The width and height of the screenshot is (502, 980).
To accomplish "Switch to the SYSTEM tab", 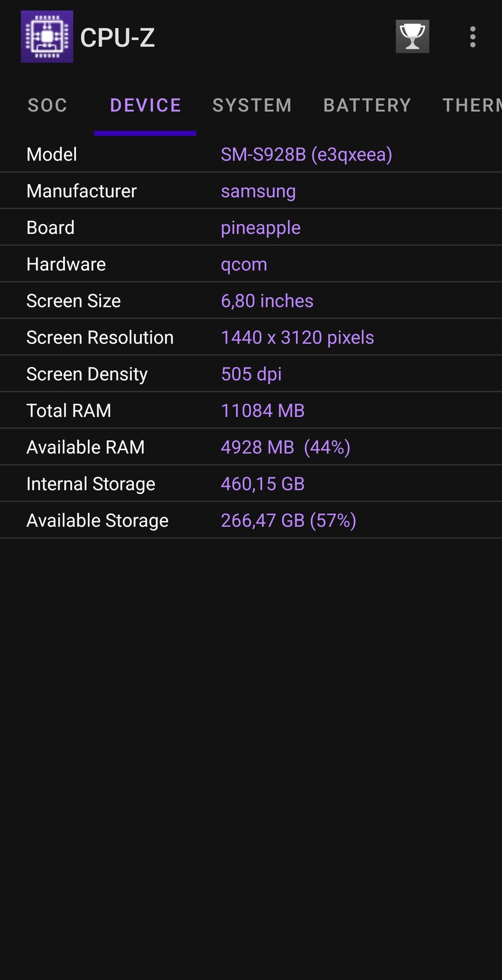I will (x=252, y=105).
